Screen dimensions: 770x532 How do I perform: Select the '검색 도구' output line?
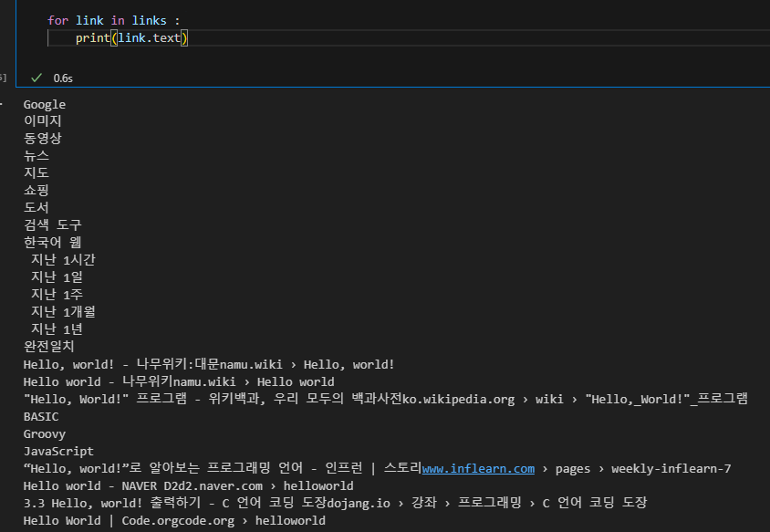click(53, 225)
